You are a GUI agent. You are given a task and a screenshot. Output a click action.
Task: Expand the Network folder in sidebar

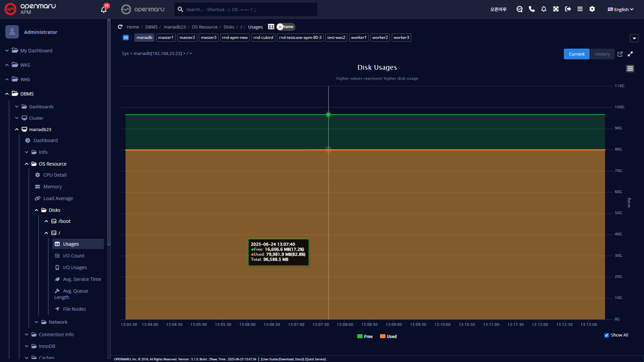[58, 322]
